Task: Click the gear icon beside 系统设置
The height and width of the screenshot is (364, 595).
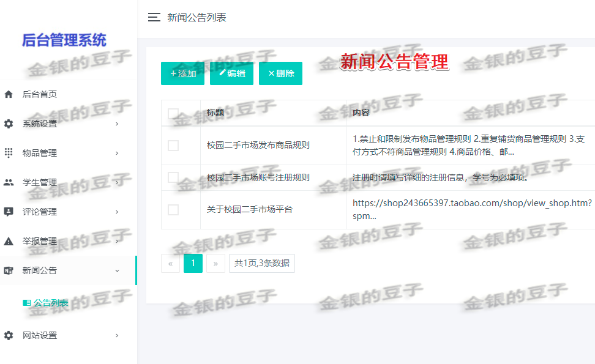Action: (x=9, y=124)
